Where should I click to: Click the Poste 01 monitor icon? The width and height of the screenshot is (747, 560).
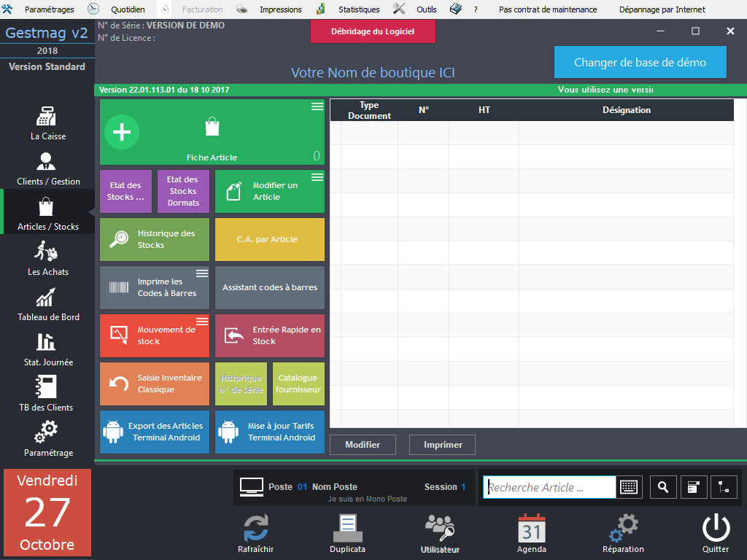251,487
